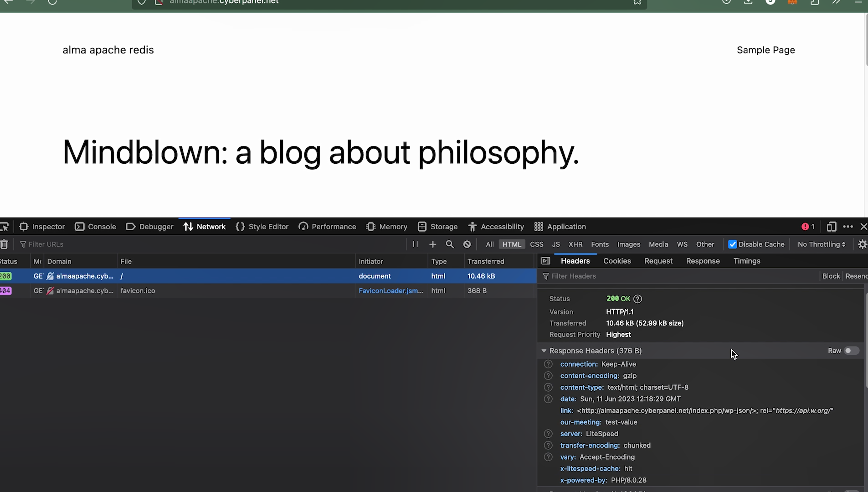Uncheck the Disable Cache checkbox
The width and height of the screenshot is (868, 492).
pos(733,244)
